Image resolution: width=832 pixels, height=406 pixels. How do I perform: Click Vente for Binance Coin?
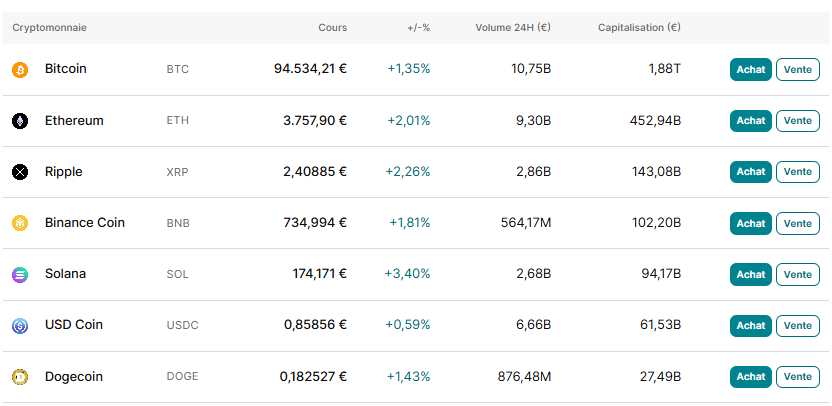[x=798, y=223]
